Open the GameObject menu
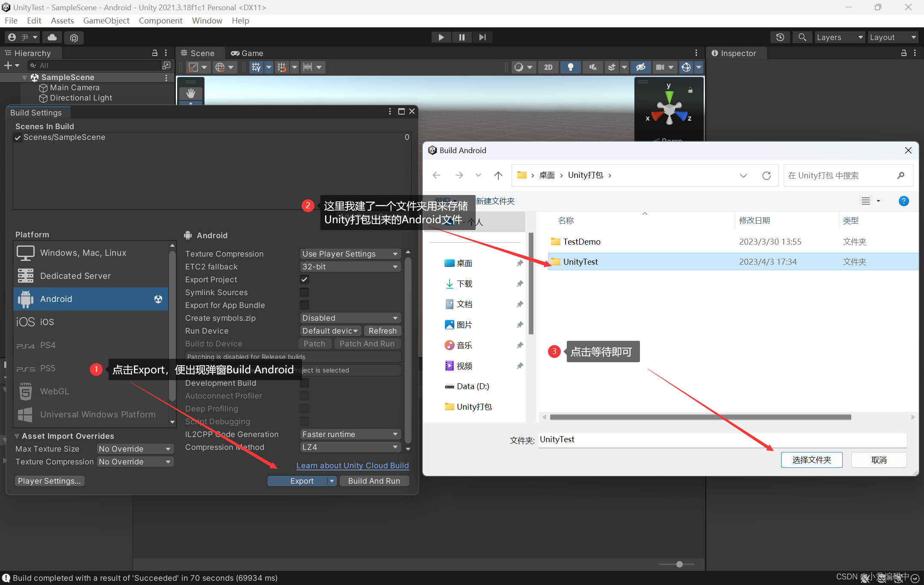The width and height of the screenshot is (924, 585). pos(106,21)
